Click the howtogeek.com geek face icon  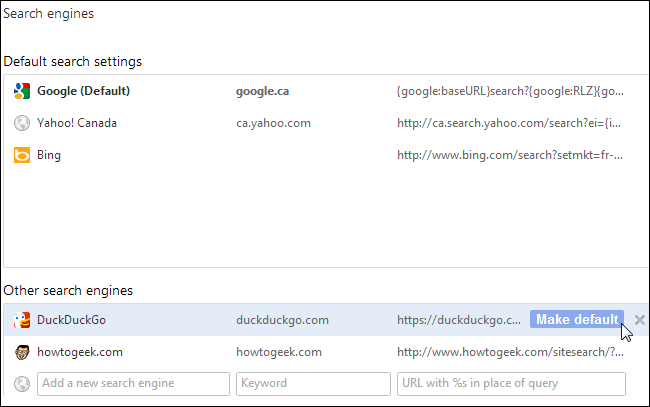[22, 352]
